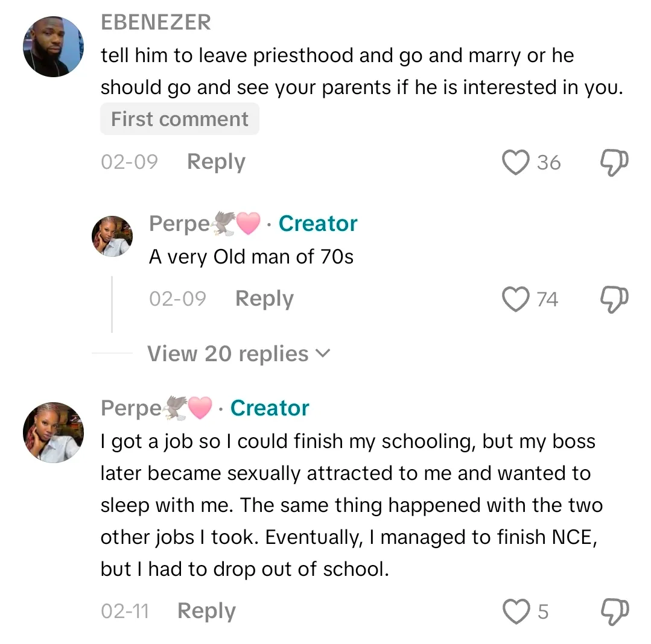Viewport: 651px width, 644px height.
Task: Open creator's avatar beside the schooling comment
Action: tap(53, 432)
